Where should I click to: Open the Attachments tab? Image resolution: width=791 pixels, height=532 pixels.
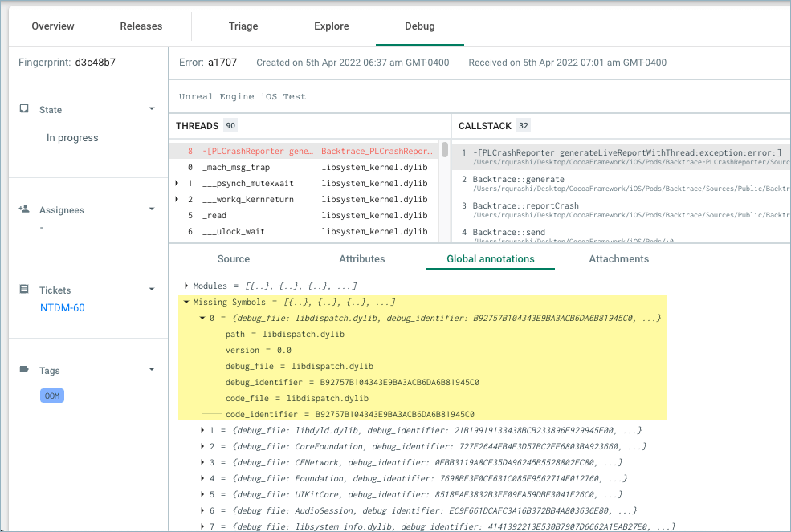pos(619,258)
